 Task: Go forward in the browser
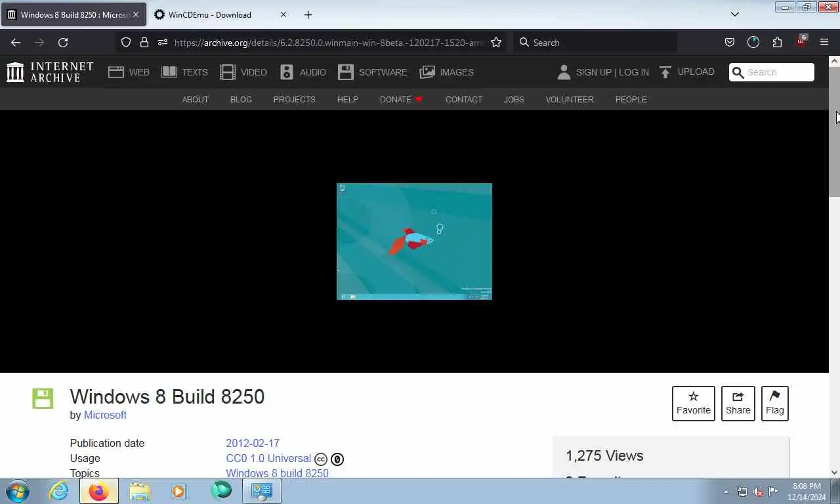39,42
